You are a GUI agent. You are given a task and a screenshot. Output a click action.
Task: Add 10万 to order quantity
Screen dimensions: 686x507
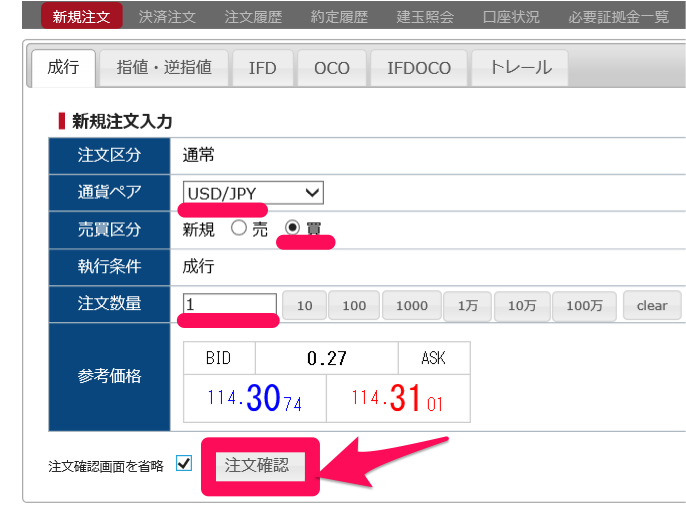tap(522, 305)
